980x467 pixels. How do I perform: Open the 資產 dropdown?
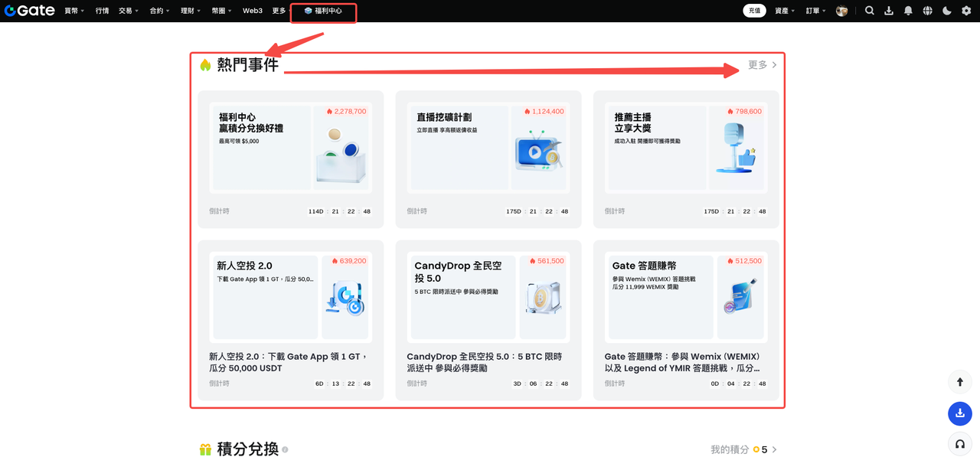point(785,11)
